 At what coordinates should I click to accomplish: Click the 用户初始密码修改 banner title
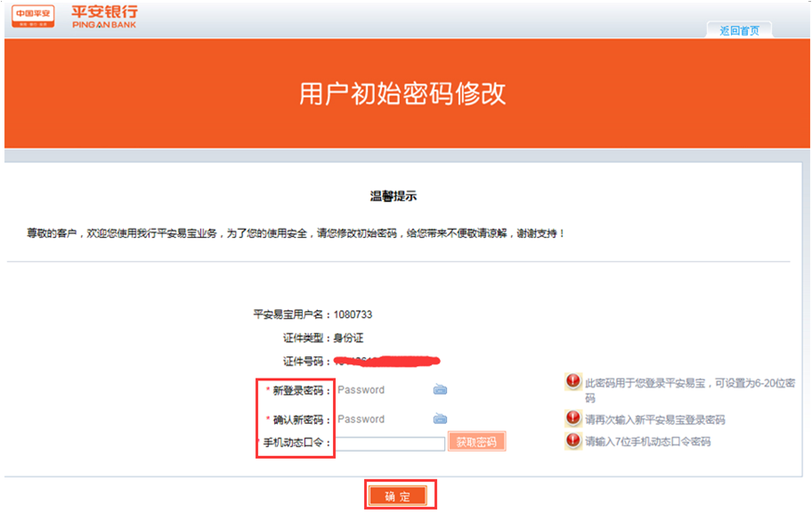pos(402,94)
